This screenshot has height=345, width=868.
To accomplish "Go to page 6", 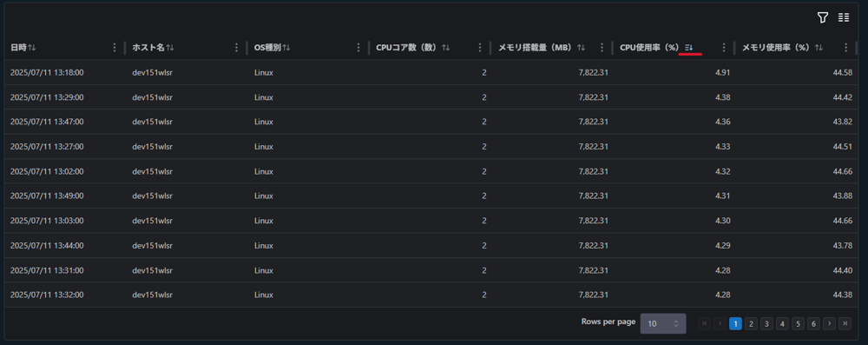I will click(813, 323).
